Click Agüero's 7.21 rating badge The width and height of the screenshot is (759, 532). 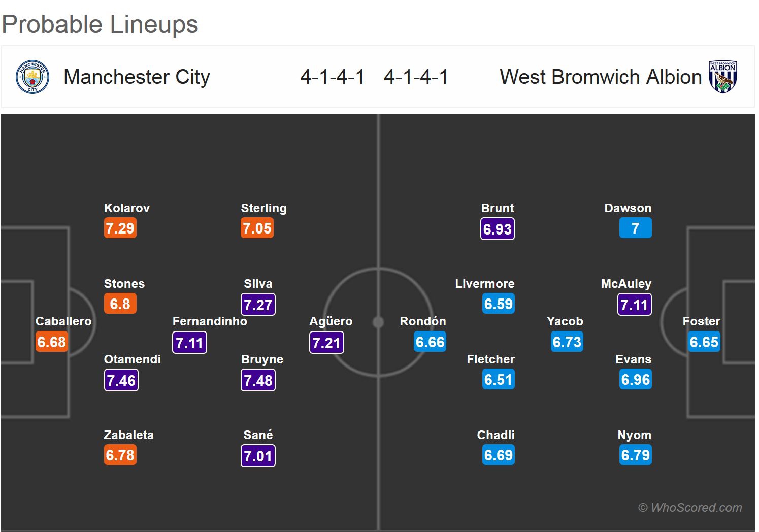[326, 343]
